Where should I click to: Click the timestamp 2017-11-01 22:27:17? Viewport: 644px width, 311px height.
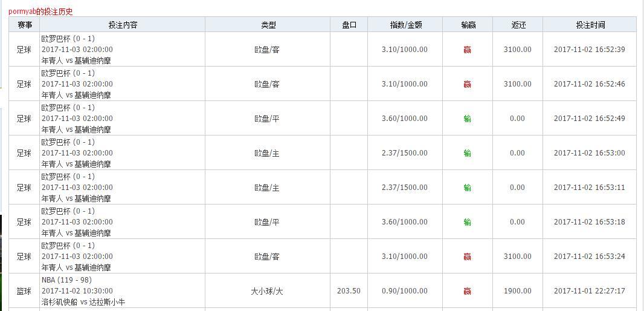(590, 291)
